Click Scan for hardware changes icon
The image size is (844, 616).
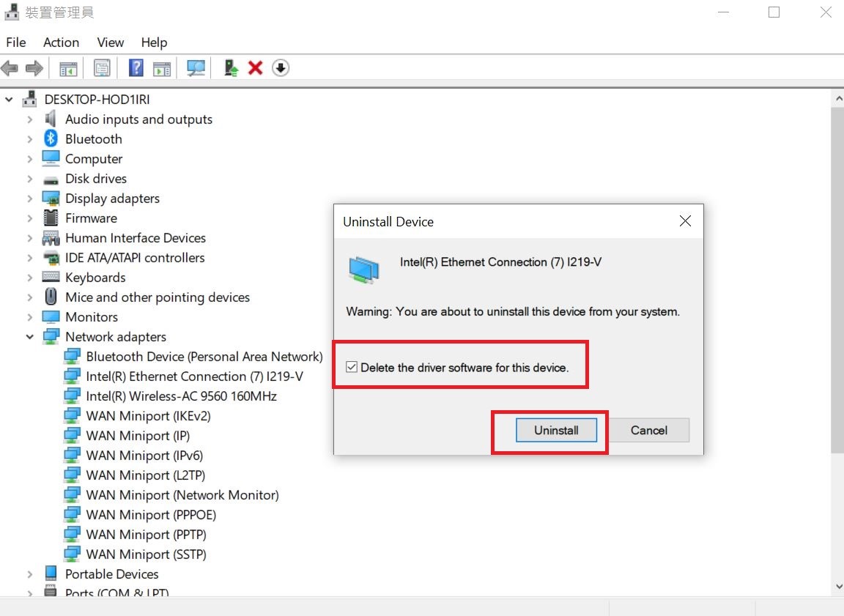click(196, 68)
